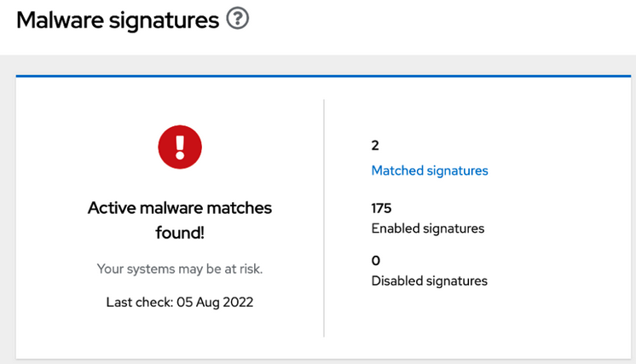Screen dimensions: 636x364
Task: Click the Malware signatures page heading
Action: (118, 20)
